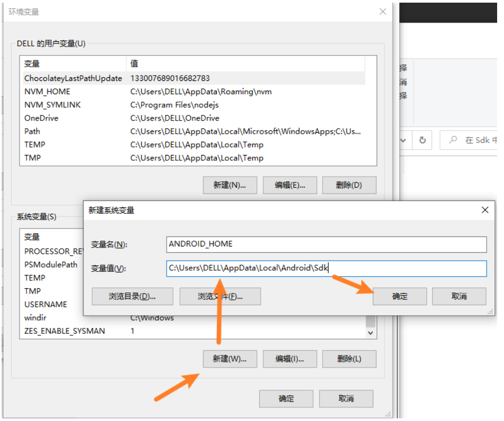The height and width of the screenshot is (421, 504).
Task: Click the system variables scrollbar down arrow
Action: (371, 333)
